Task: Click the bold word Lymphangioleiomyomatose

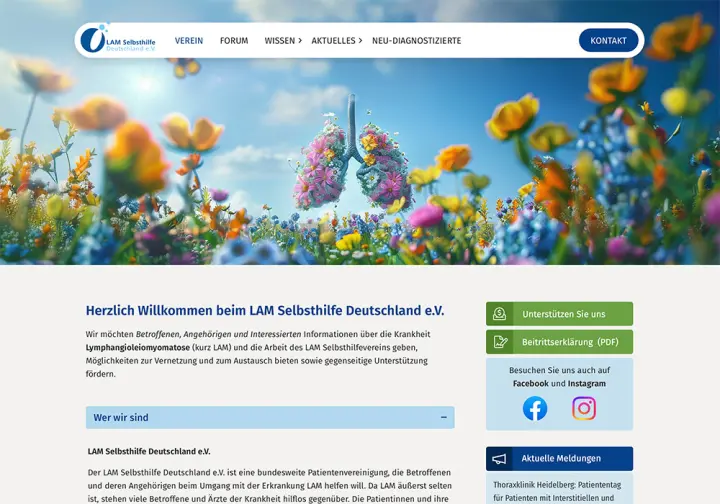Action: [138, 347]
